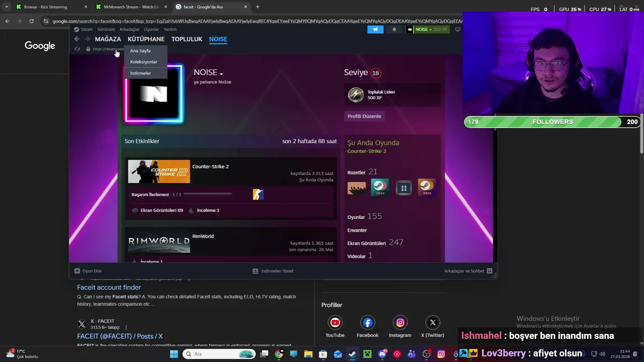Select İndirmeler from the dropdown
Screen dimensions: 644x362
140,73
